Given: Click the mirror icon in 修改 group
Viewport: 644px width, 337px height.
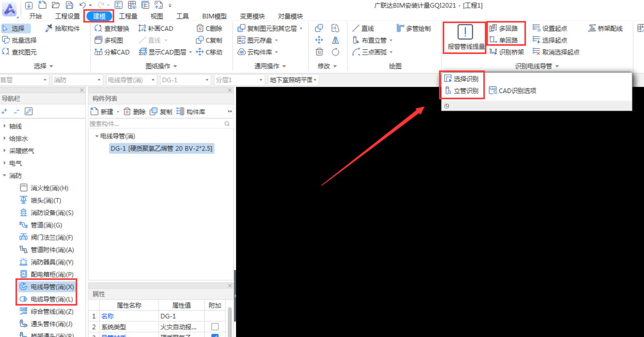Looking at the screenshot, I should click(336, 40).
